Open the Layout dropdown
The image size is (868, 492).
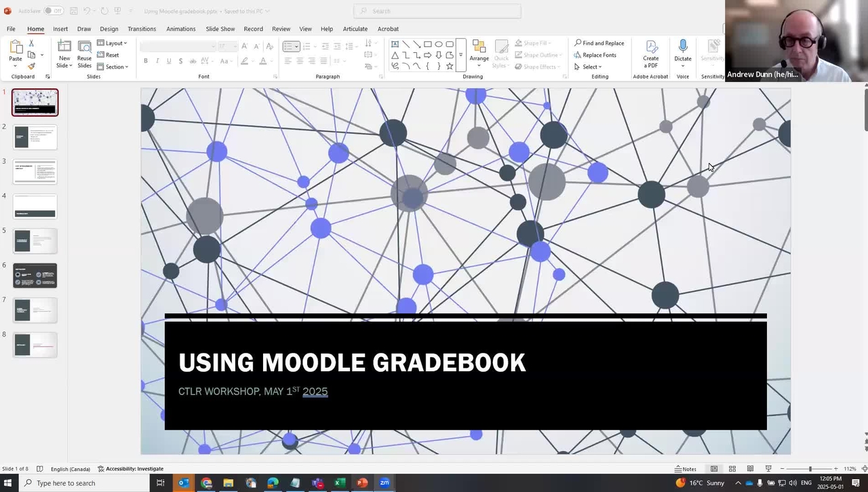click(x=112, y=43)
